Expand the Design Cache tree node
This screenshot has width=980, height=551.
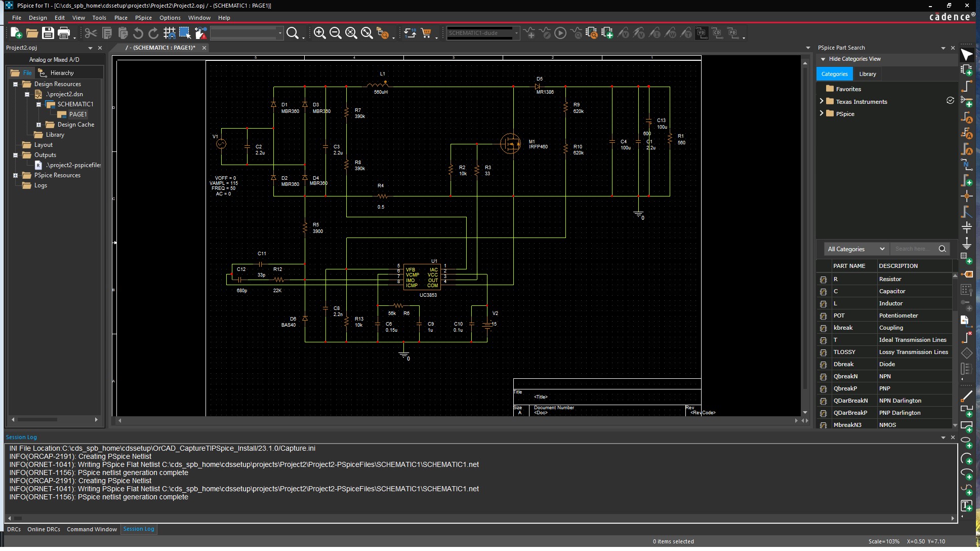[38, 125]
